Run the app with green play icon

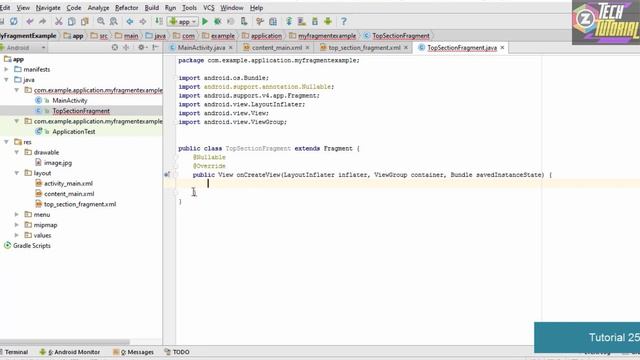(205, 21)
